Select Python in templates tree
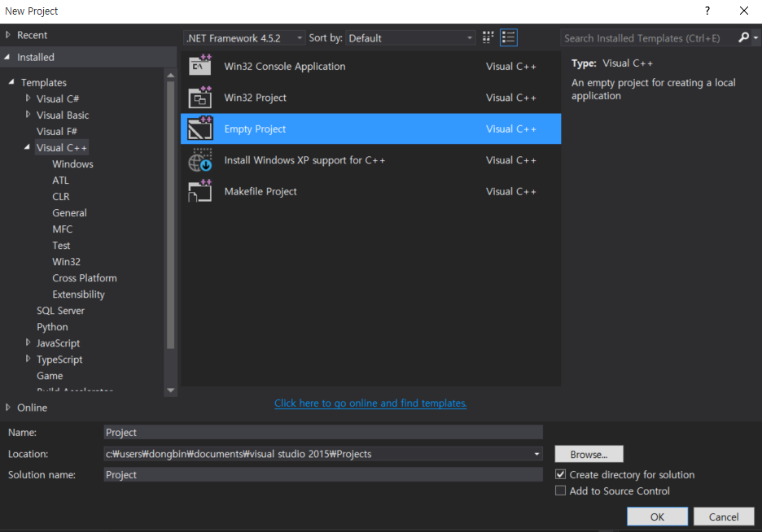 (x=52, y=327)
